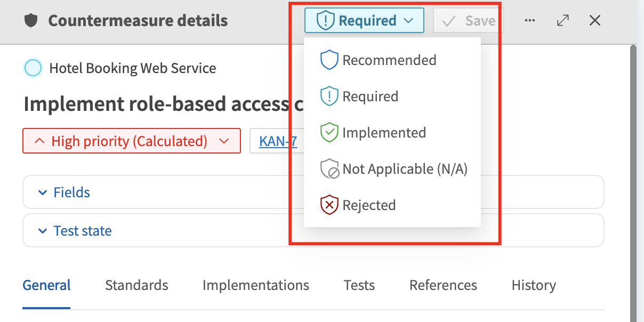
Task: Switch to the Standards tab
Action: 136,285
